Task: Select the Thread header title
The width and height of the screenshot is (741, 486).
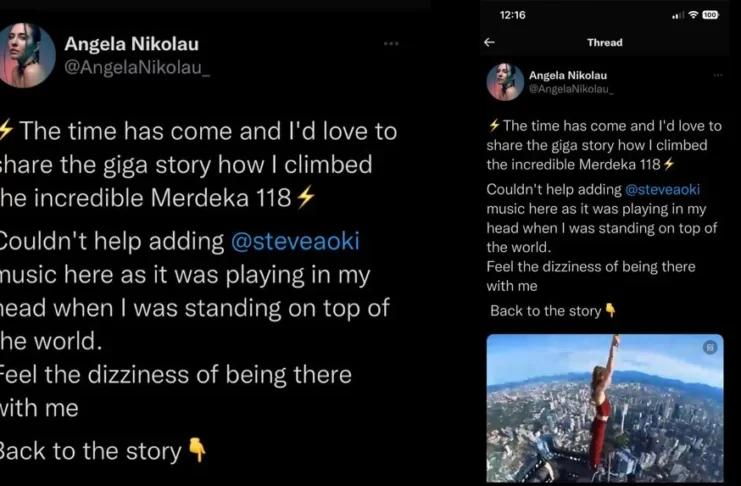Action: pos(604,42)
